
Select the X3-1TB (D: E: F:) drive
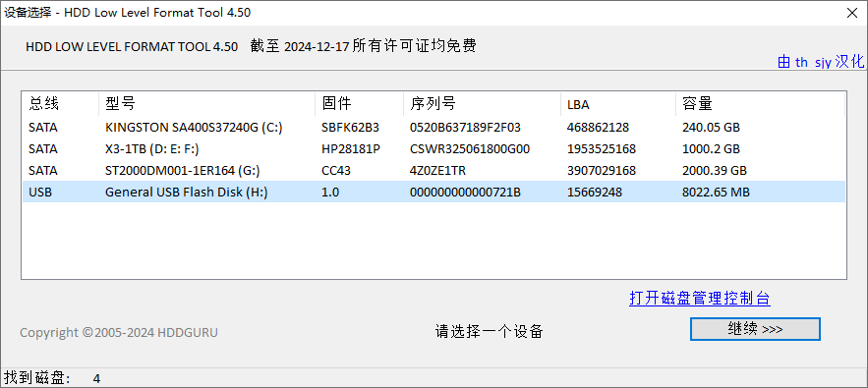coord(152,149)
